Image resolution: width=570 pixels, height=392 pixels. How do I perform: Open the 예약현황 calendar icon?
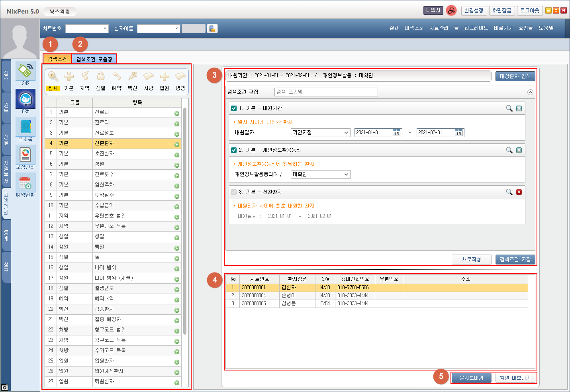tap(25, 183)
